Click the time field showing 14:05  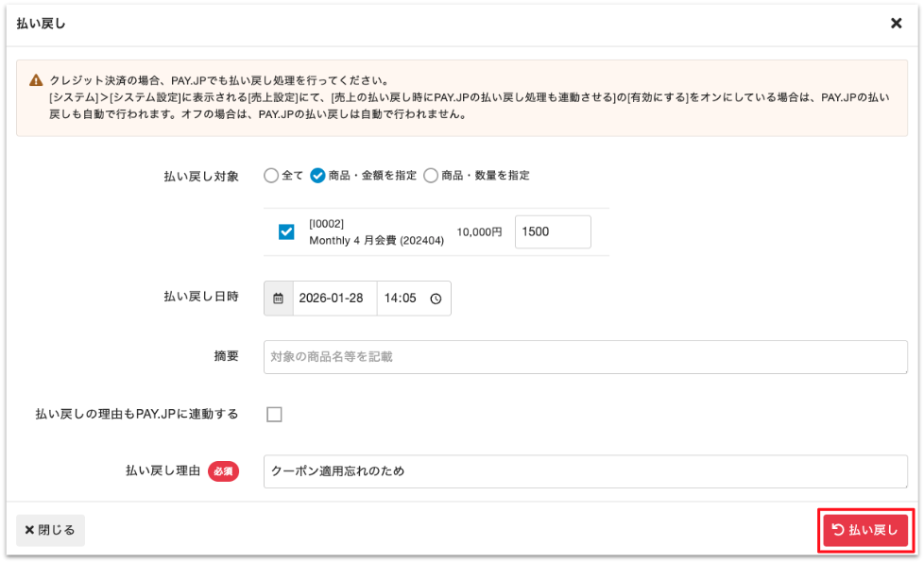coord(402,298)
